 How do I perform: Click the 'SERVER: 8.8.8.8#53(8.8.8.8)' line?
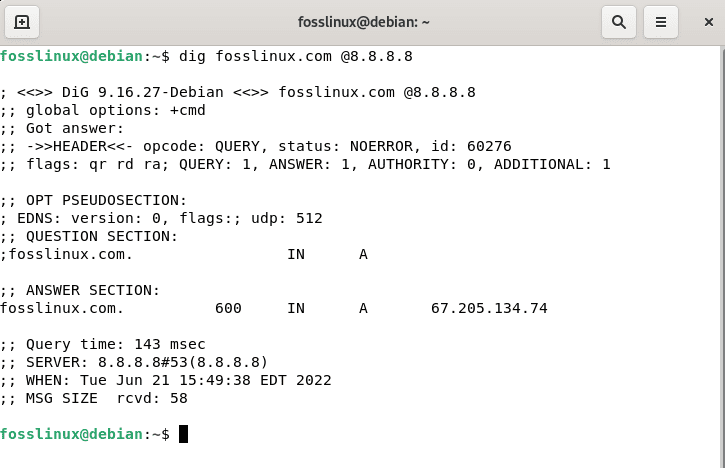tap(134, 363)
